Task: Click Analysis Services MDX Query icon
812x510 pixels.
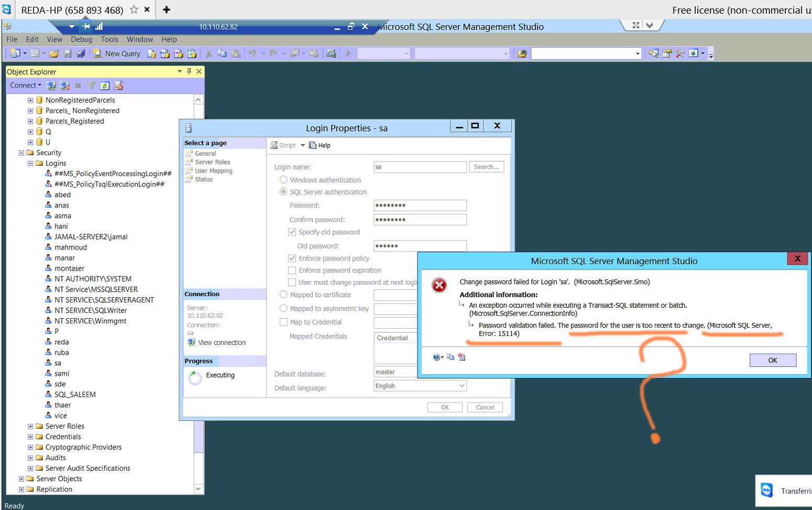Action: pyautogui.click(x=165, y=53)
